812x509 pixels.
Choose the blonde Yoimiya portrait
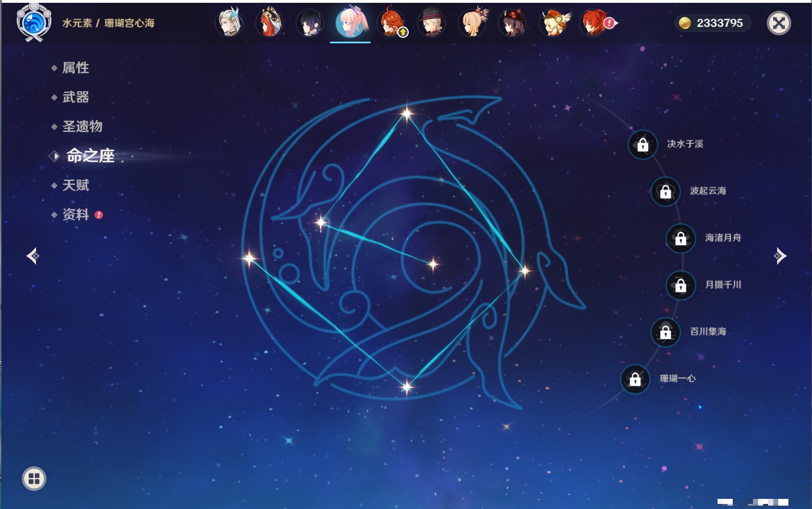472,22
